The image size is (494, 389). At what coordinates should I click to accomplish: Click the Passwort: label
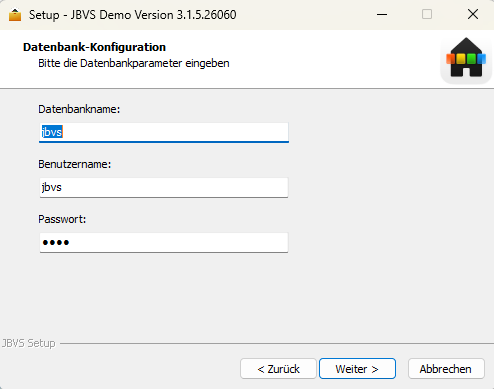[x=62, y=219]
